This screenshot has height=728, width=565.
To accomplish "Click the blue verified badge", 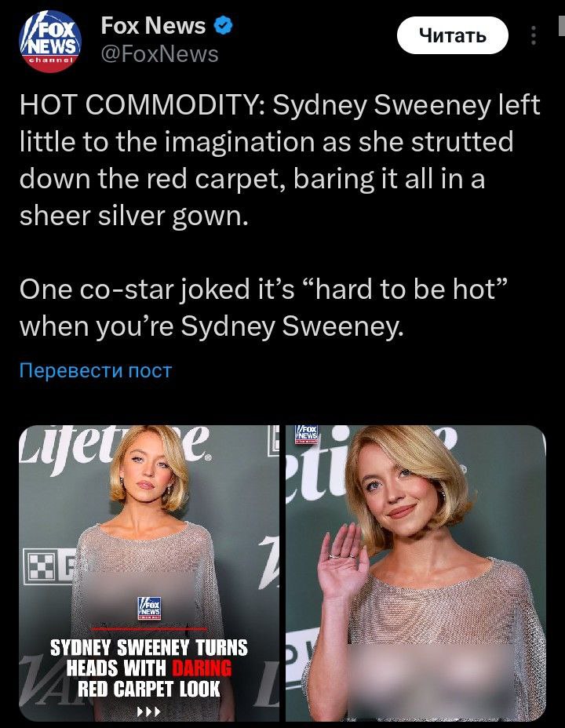I will pos(224,26).
